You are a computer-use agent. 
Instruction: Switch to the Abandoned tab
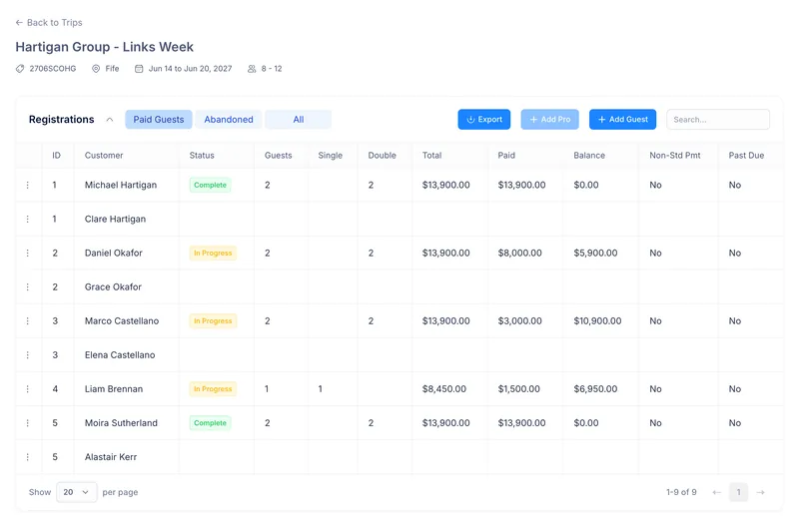pos(229,120)
